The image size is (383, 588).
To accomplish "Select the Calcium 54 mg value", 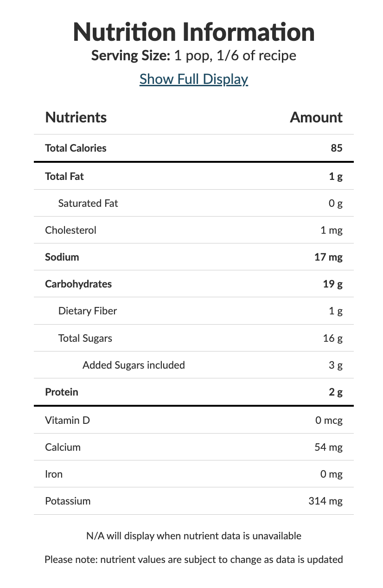I will (x=329, y=447).
